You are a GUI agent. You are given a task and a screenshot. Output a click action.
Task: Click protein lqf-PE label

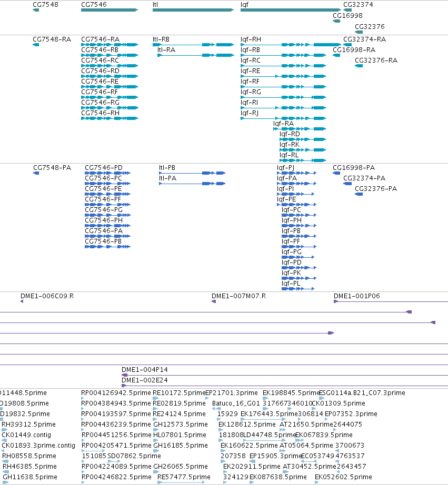(x=286, y=199)
